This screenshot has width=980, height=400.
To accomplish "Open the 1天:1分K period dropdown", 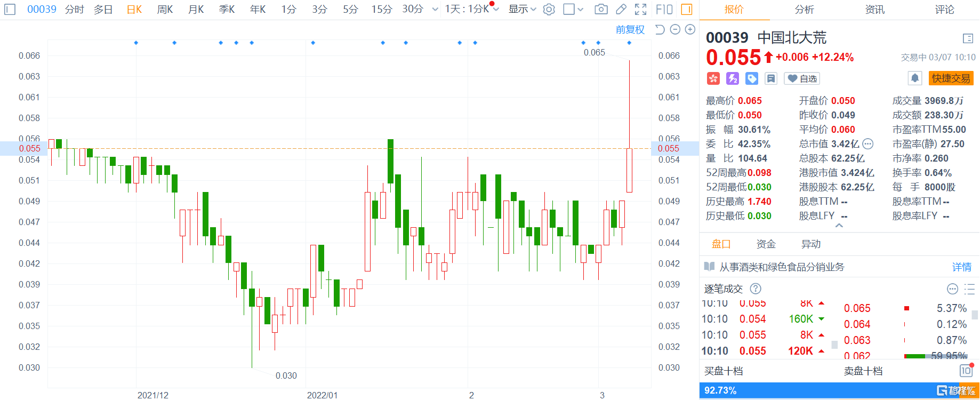I will [x=472, y=10].
